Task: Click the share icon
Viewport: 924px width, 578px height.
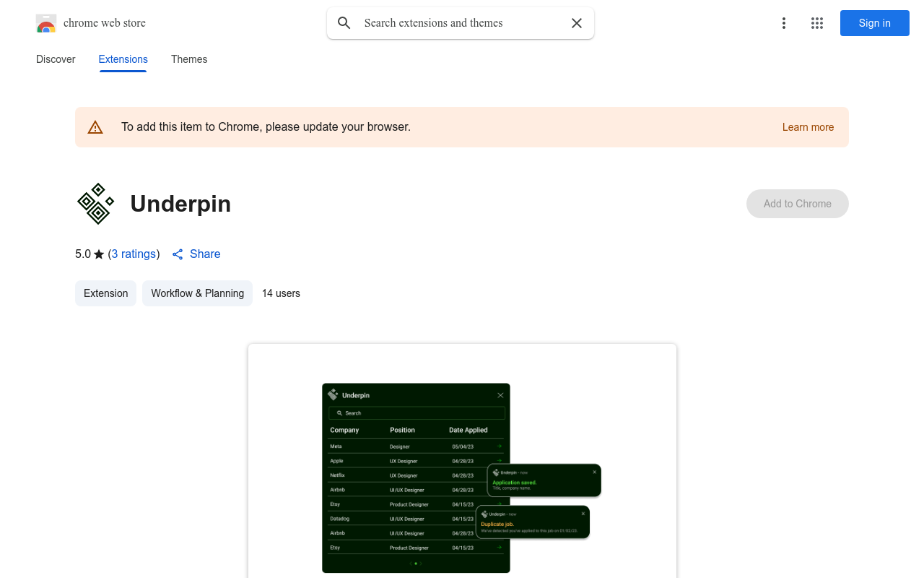Action: click(178, 254)
